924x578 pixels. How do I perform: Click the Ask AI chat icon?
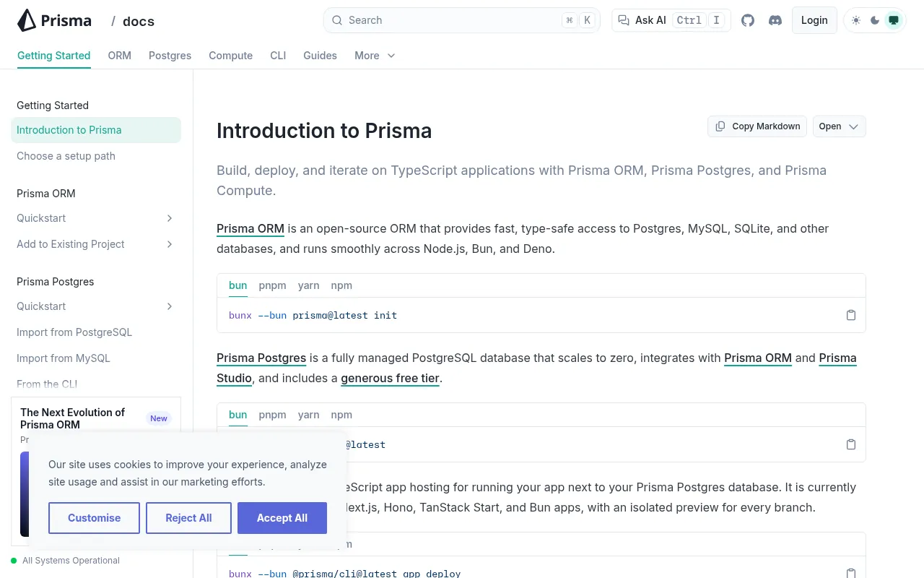624,20
